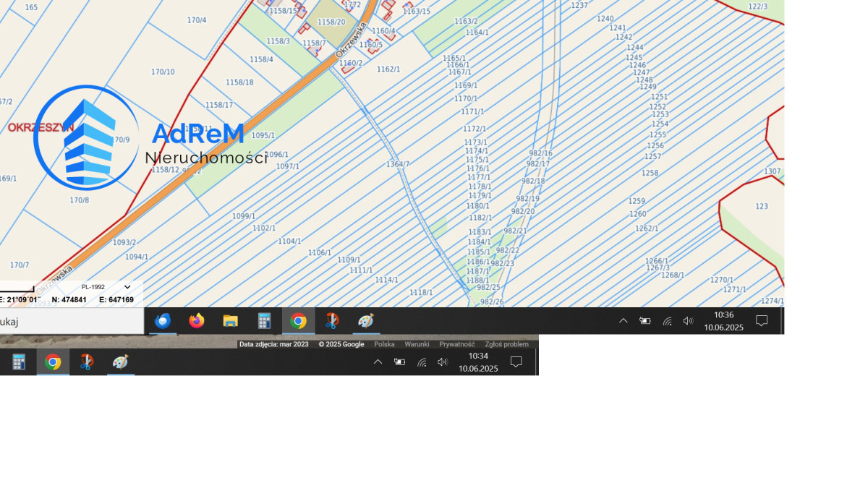Select parcel label 1258 on the map
The image size is (868, 488).
point(650,173)
